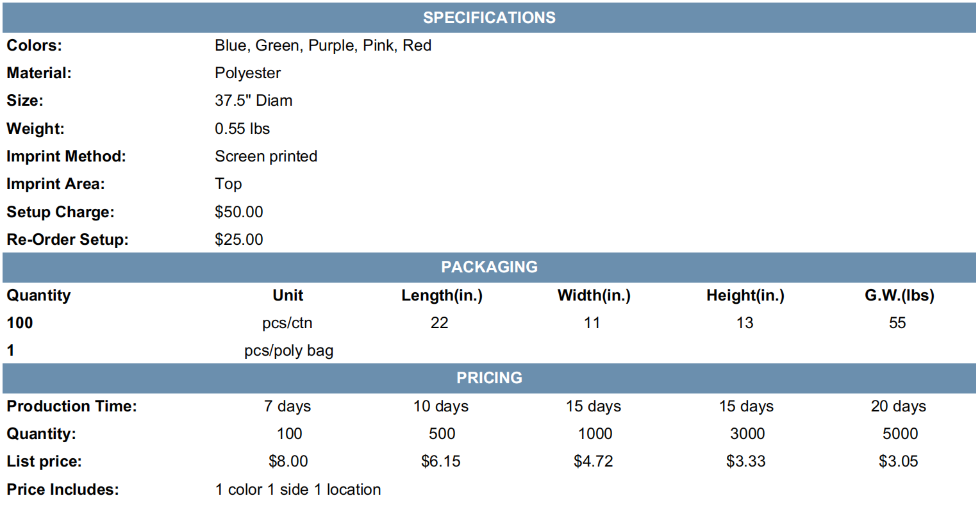The height and width of the screenshot is (505, 980).
Task: Click the Screen printed imprint method
Action: point(266,156)
